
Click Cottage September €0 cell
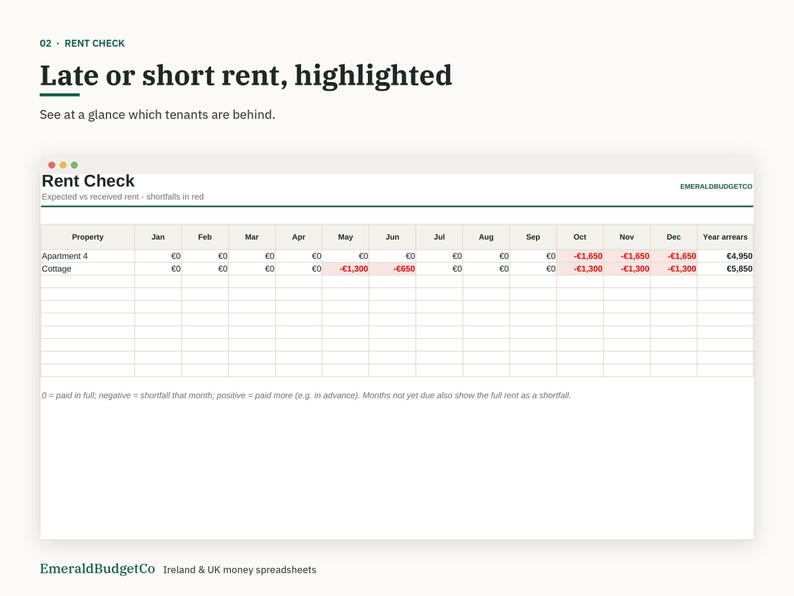tap(533, 269)
